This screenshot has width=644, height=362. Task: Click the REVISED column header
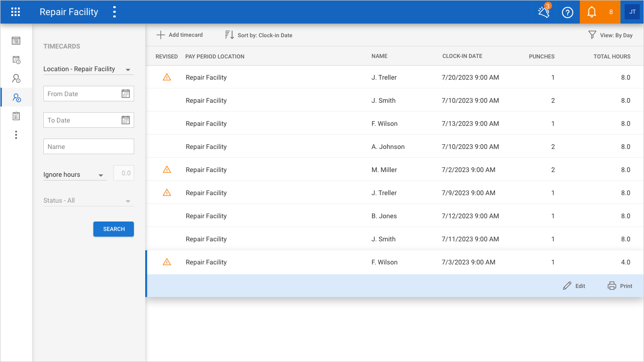pos(166,57)
